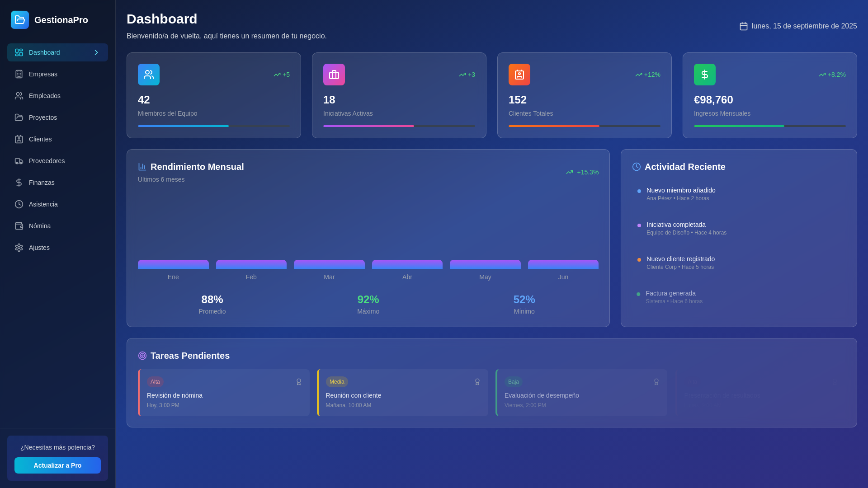
Task: Click the Baja priority badge
Action: pos(514,382)
